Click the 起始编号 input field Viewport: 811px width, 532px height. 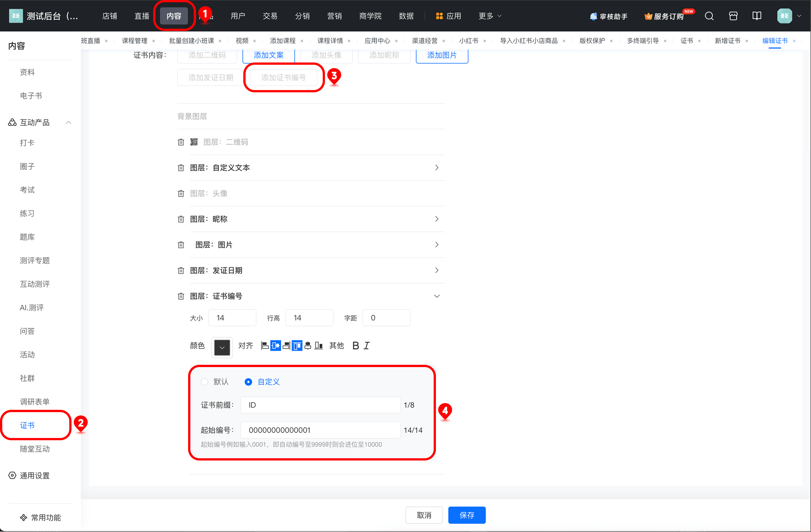point(320,430)
